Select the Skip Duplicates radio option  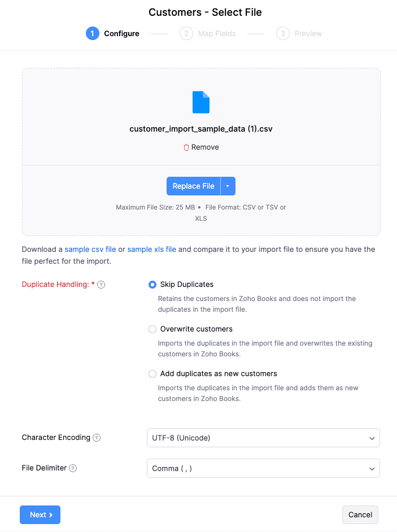(x=152, y=285)
